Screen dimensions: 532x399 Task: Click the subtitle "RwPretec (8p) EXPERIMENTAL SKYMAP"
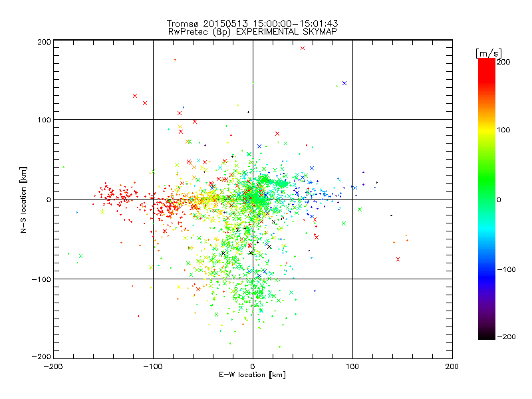[253, 32]
